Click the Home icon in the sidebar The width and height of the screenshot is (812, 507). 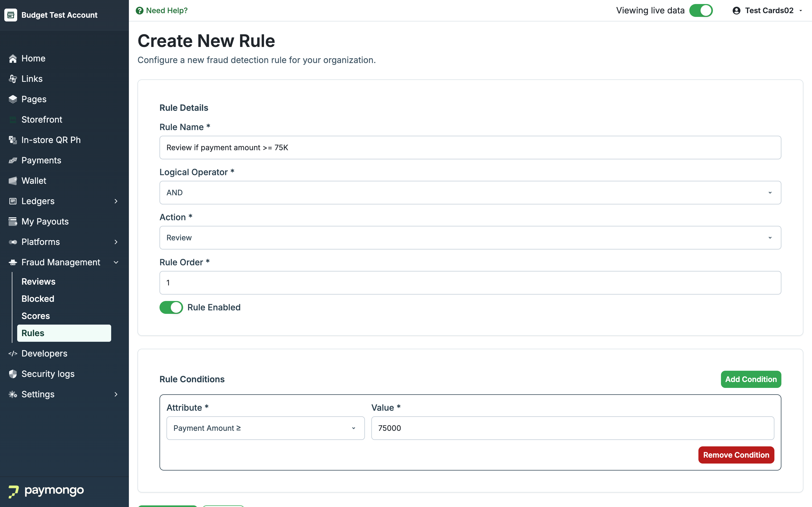(13, 59)
